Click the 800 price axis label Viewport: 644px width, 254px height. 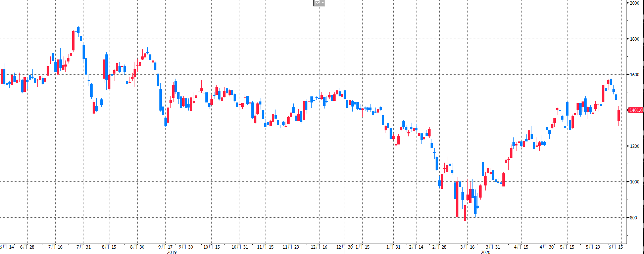(633, 218)
